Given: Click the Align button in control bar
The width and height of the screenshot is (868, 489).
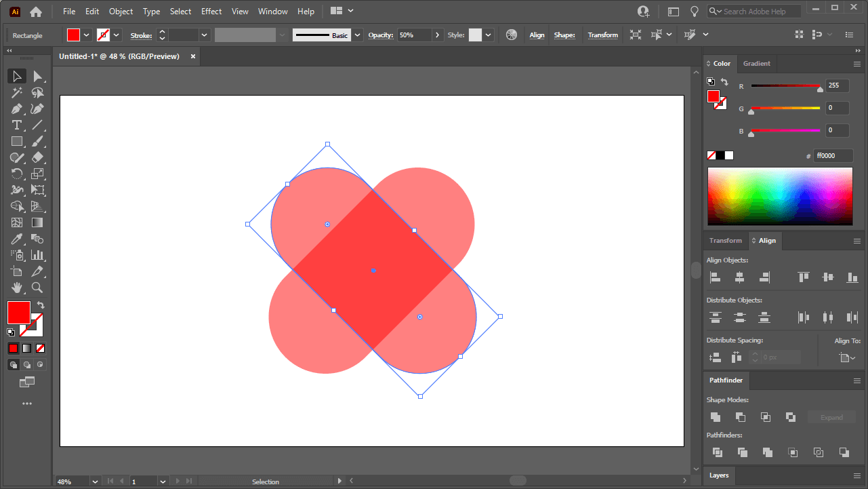Looking at the screenshot, I should 537,35.
